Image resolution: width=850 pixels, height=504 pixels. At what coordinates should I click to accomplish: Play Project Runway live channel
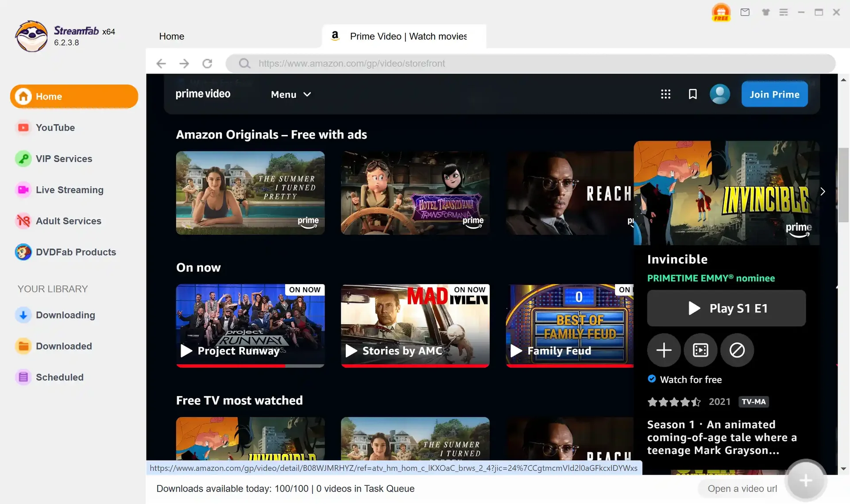[x=250, y=326]
